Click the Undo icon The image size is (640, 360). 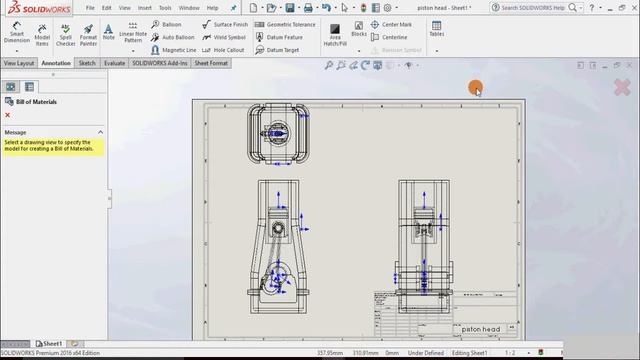pyautogui.click(x=326, y=8)
